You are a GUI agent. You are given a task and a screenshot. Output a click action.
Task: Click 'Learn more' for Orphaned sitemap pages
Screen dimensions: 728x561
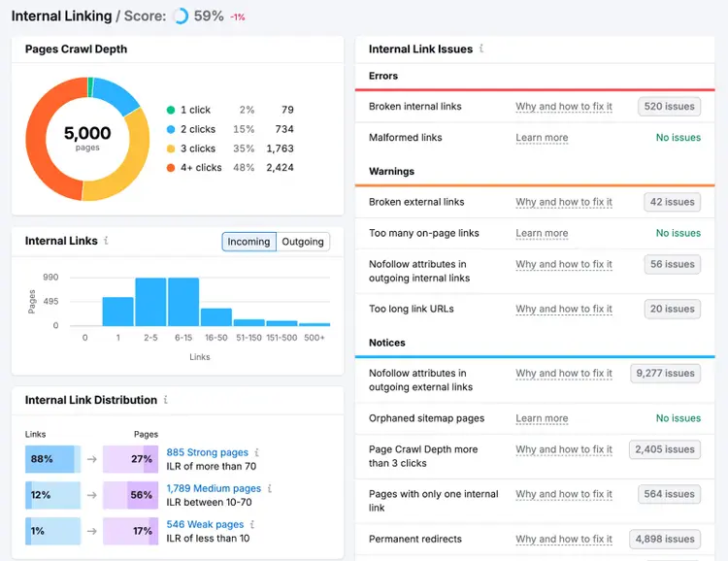coord(542,418)
